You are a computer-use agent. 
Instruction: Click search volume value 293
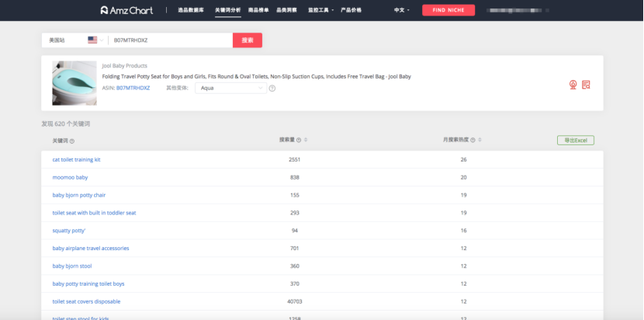pos(295,213)
